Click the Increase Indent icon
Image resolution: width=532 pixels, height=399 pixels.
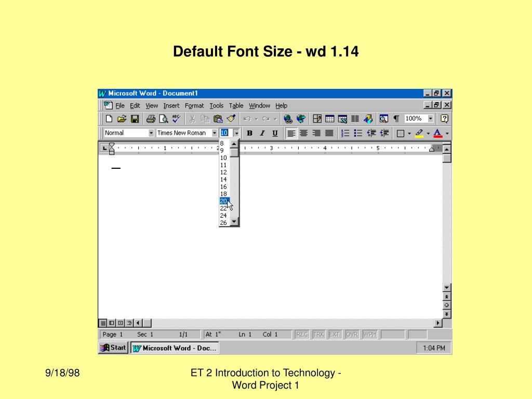(x=384, y=134)
